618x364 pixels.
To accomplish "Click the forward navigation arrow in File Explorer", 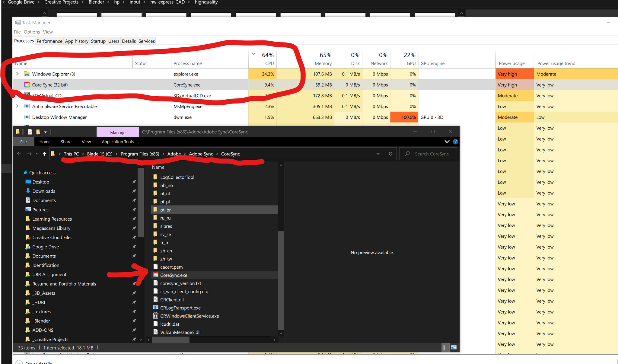I will [x=29, y=154].
